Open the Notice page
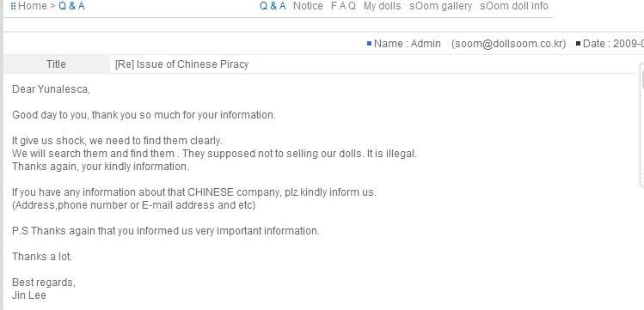This screenshot has width=644, height=310. 308,6
